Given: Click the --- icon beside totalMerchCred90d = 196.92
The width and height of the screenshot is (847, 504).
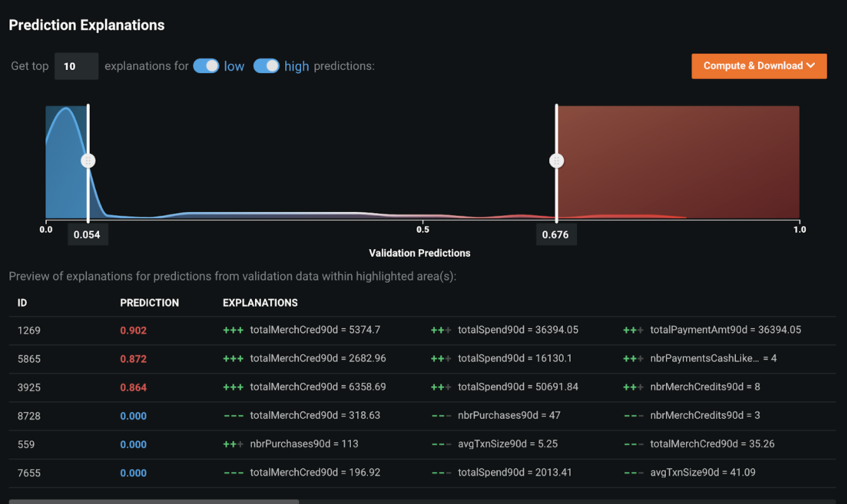Looking at the screenshot, I should 233,472.
